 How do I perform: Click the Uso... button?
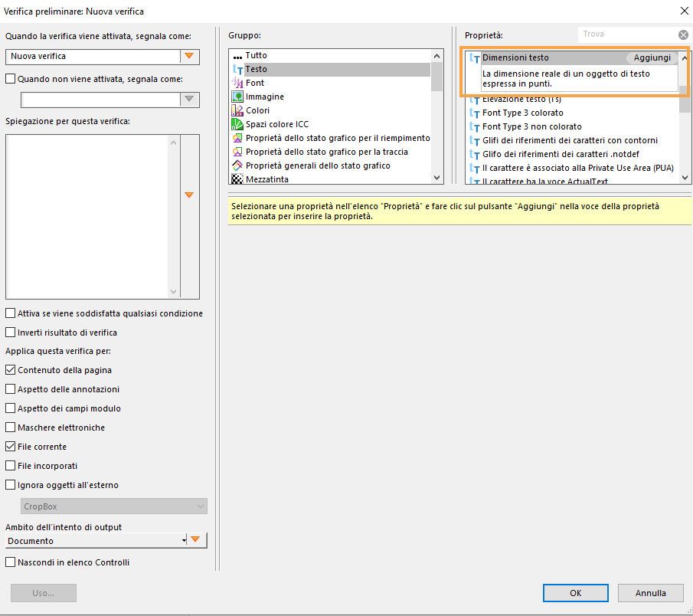pos(44,593)
